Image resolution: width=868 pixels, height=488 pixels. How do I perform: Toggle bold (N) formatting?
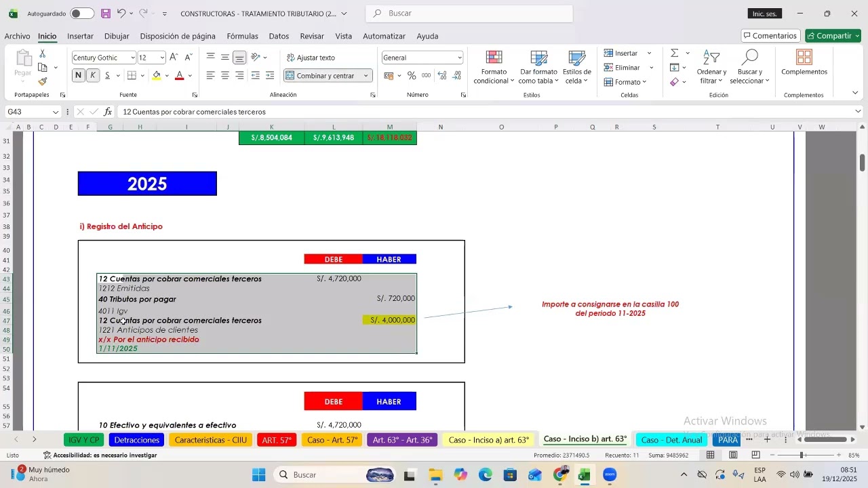click(x=79, y=76)
